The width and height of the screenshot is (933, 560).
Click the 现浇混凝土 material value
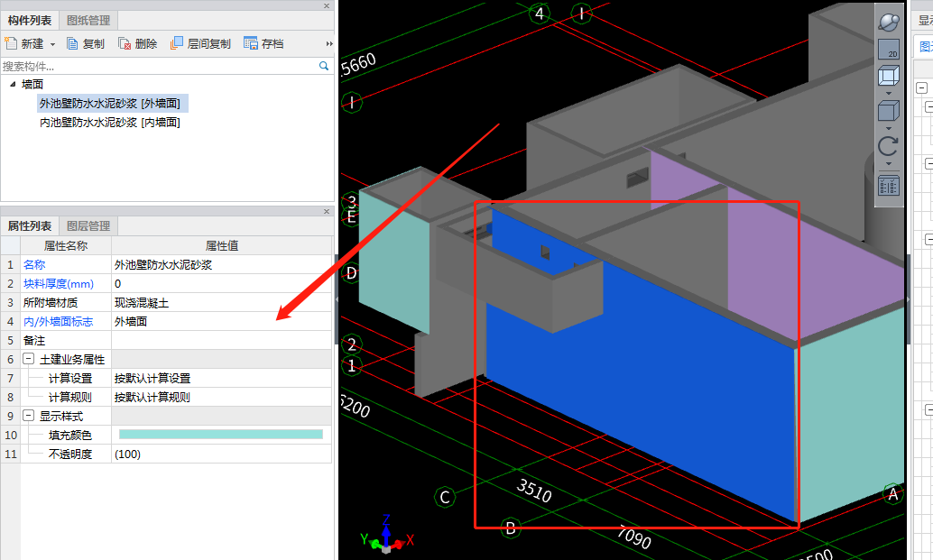tap(221, 303)
